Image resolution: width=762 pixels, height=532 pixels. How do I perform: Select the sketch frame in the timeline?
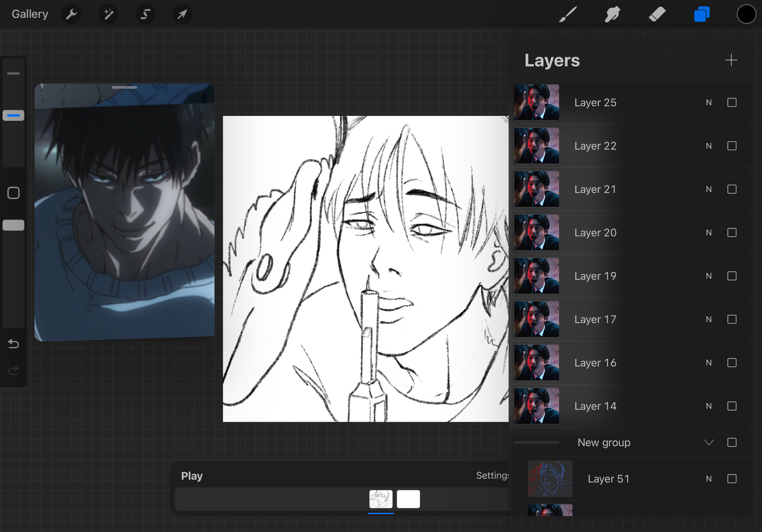click(381, 499)
